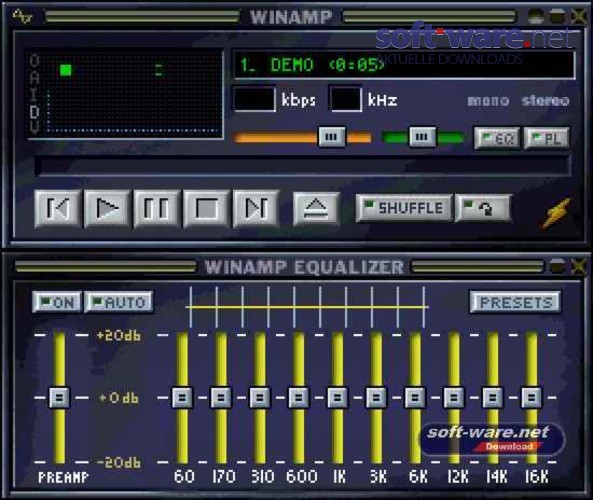The height and width of the screenshot is (500, 593).
Task: Click the 1K band slider handle
Action: pyautogui.click(x=337, y=397)
